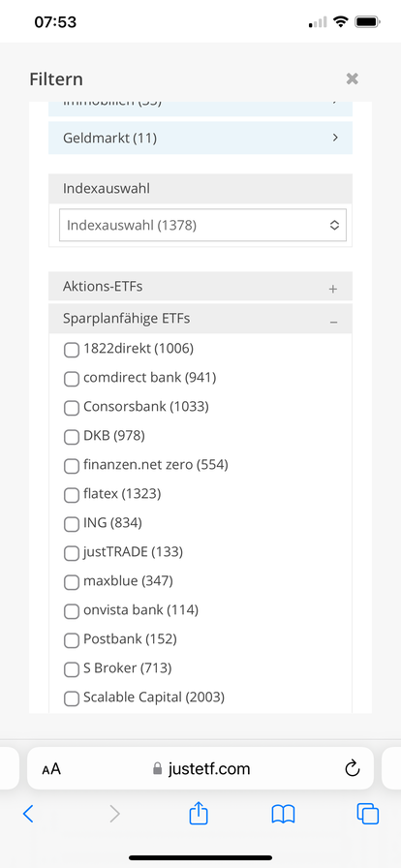This screenshot has height=868, width=401.
Task: Close the Filtern panel with X
Action: pos(352,78)
